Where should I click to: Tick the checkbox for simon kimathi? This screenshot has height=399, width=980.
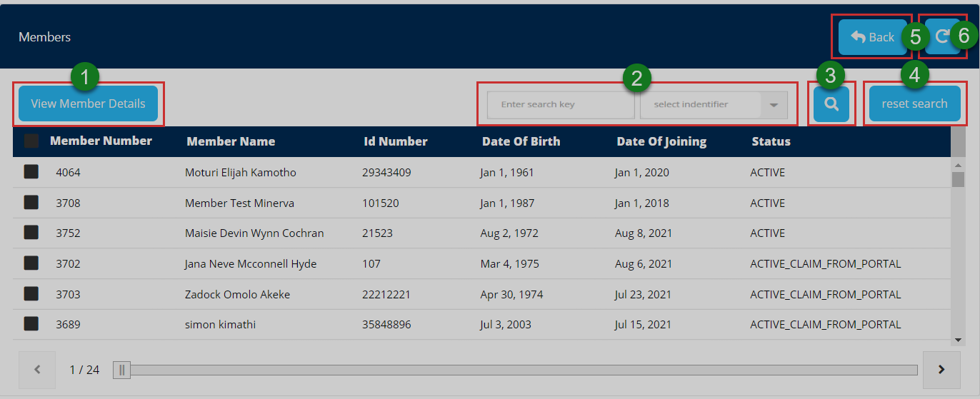click(31, 324)
